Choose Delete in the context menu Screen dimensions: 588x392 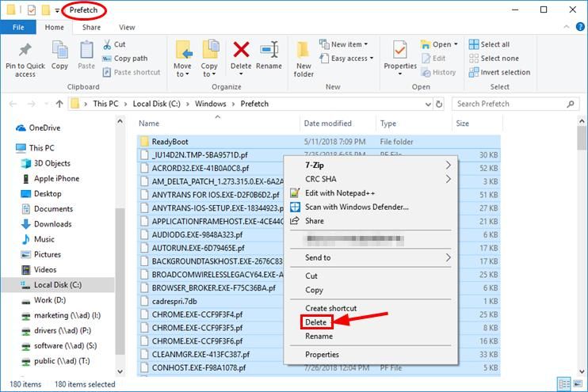coord(315,322)
